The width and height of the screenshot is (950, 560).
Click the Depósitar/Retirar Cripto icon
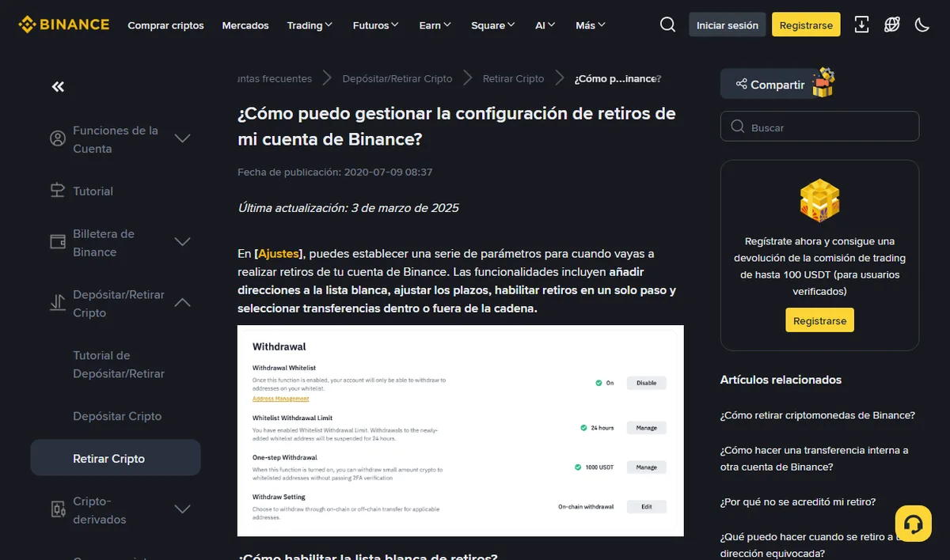pyautogui.click(x=58, y=303)
